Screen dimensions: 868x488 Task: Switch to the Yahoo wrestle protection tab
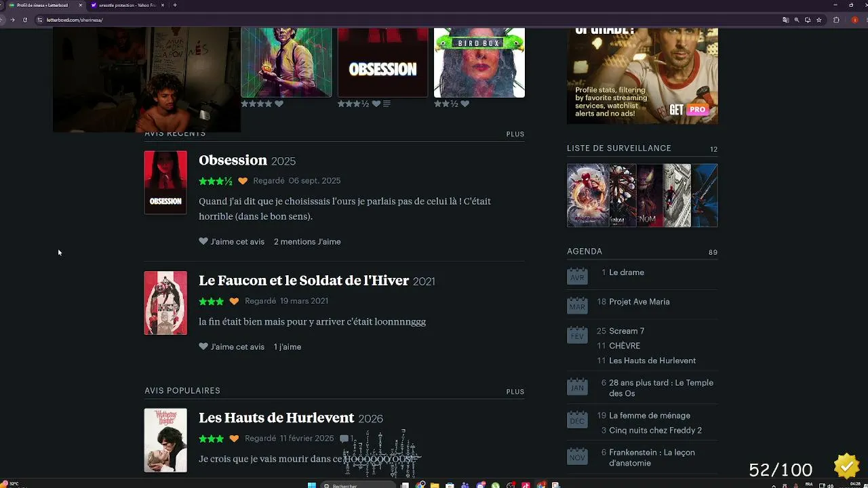[127, 5]
